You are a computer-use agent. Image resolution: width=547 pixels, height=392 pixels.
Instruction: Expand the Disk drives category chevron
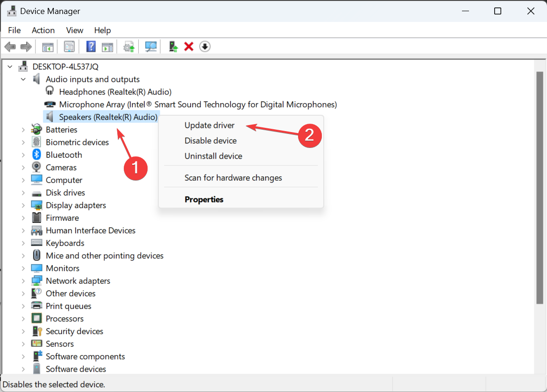click(x=23, y=193)
